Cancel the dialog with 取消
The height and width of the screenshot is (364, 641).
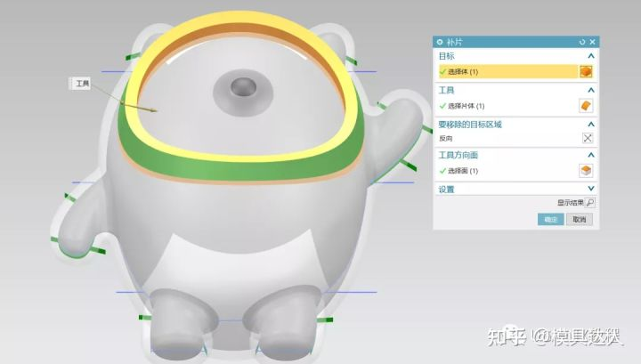pos(580,220)
